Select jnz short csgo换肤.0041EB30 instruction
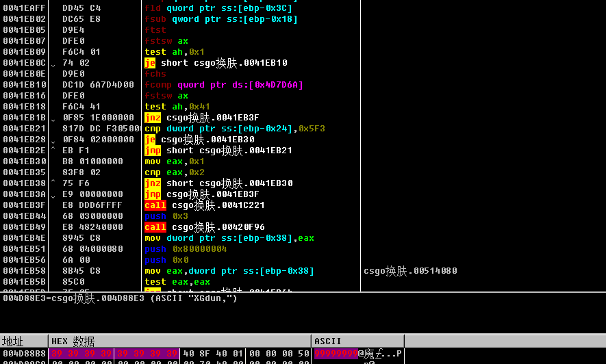The image size is (606, 364). coord(218,183)
